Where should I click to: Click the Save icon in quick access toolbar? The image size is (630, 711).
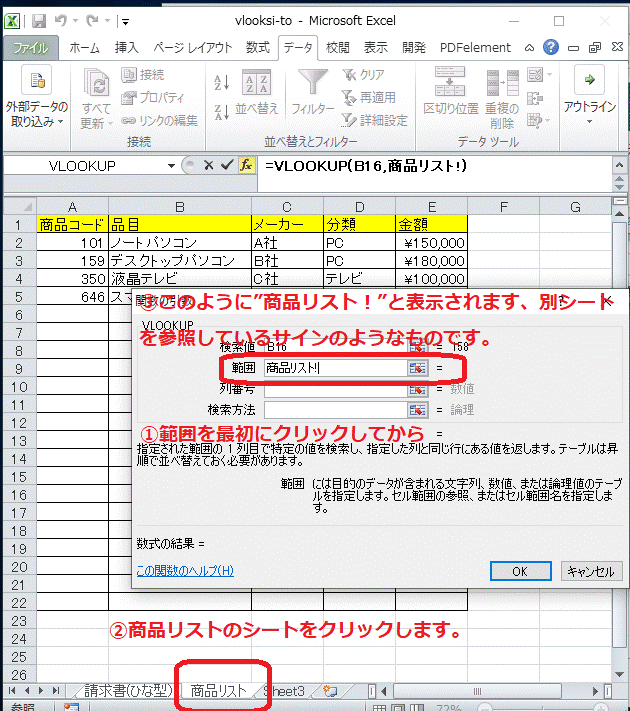pyautogui.click(x=39, y=20)
